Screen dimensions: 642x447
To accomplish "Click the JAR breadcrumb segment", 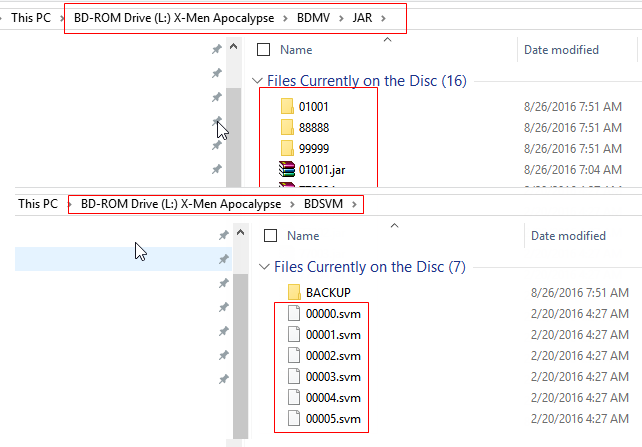I will (x=362, y=18).
